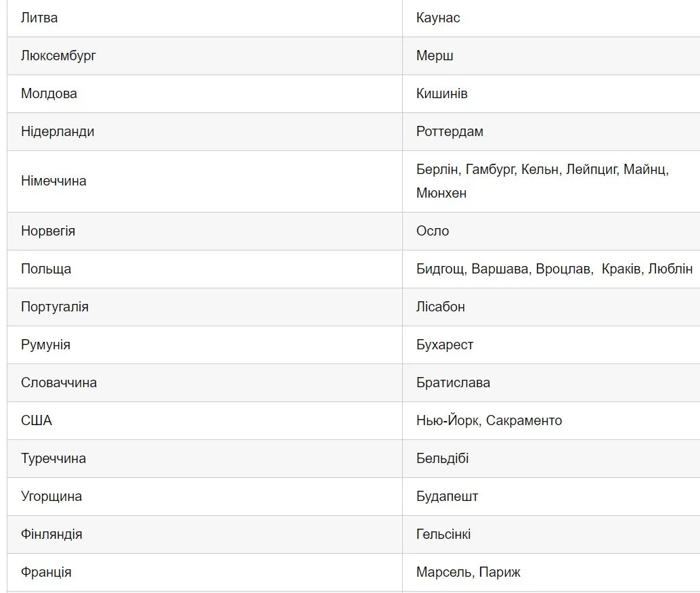
Task: Click the Нідерланди country cell
Action: [58, 132]
